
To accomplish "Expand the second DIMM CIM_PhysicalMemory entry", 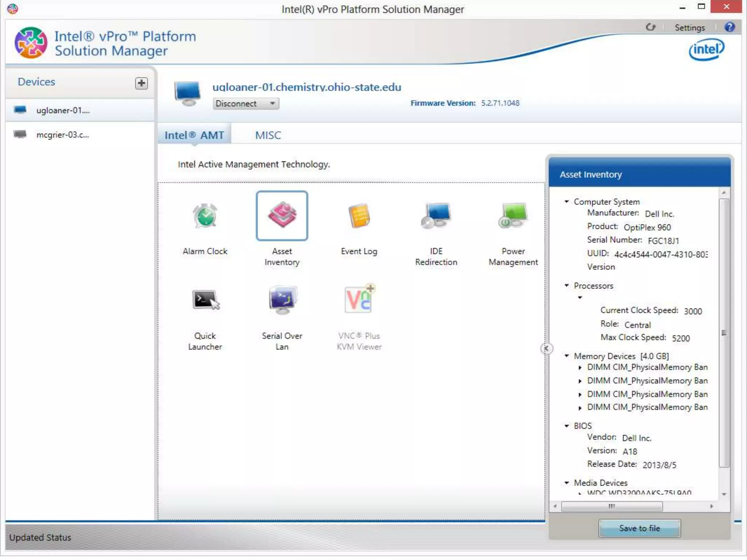I will click(580, 381).
